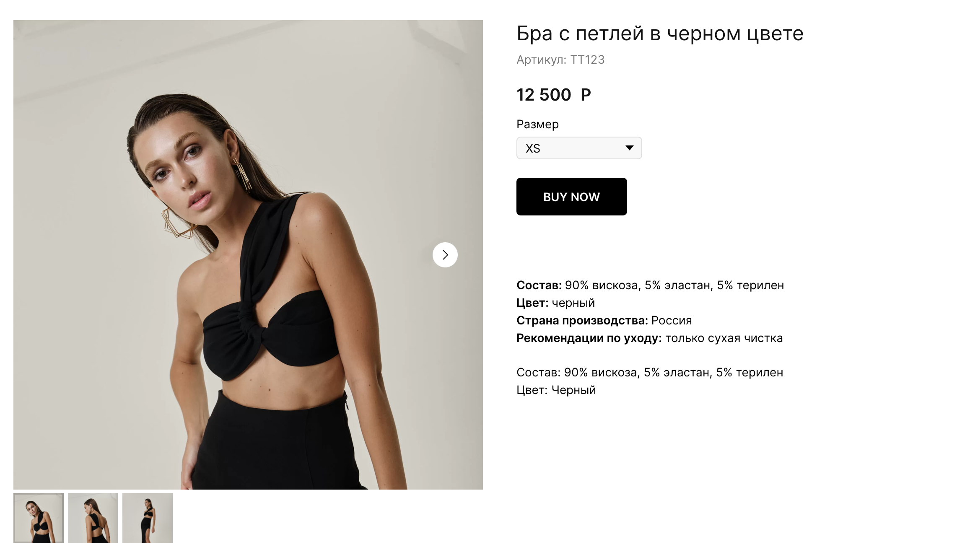Image resolution: width=970 pixels, height=560 pixels.
Task: Click the ruble currency symbol by price
Action: [586, 95]
